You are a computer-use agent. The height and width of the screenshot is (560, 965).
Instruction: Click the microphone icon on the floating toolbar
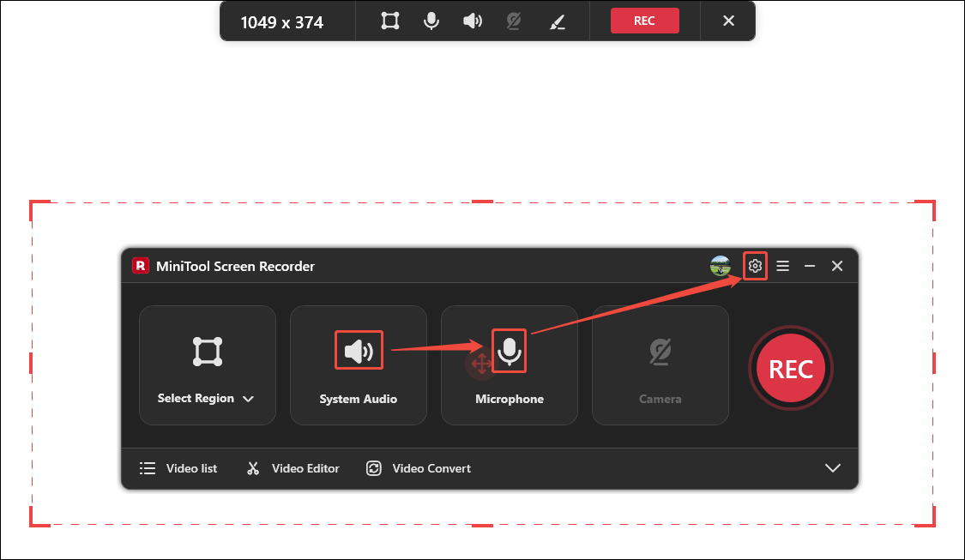coord(431,21)
